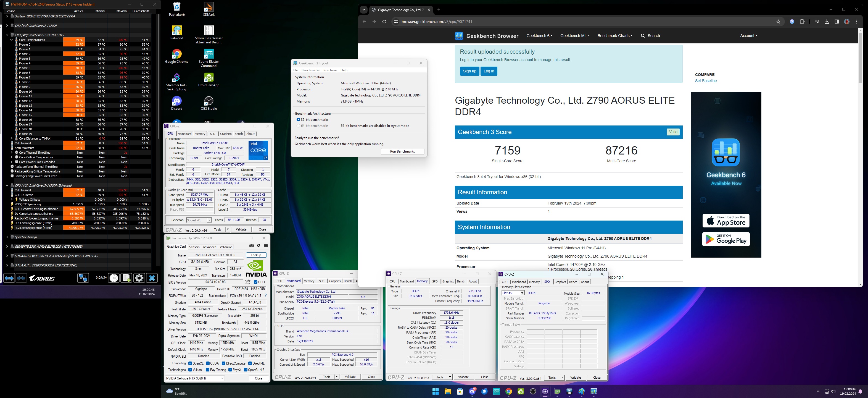This screenshot has width=868, height=398.
Task: Switch to Advanced tab in GPU-Z
Action: tap(210, 247)
